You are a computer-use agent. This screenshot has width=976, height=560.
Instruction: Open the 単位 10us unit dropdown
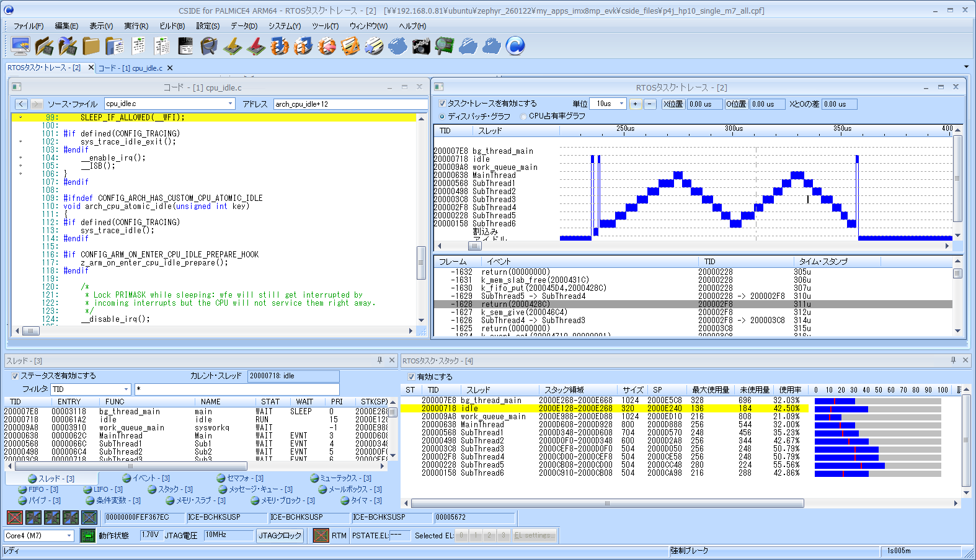pyautogui.click(x=621, y=104)
